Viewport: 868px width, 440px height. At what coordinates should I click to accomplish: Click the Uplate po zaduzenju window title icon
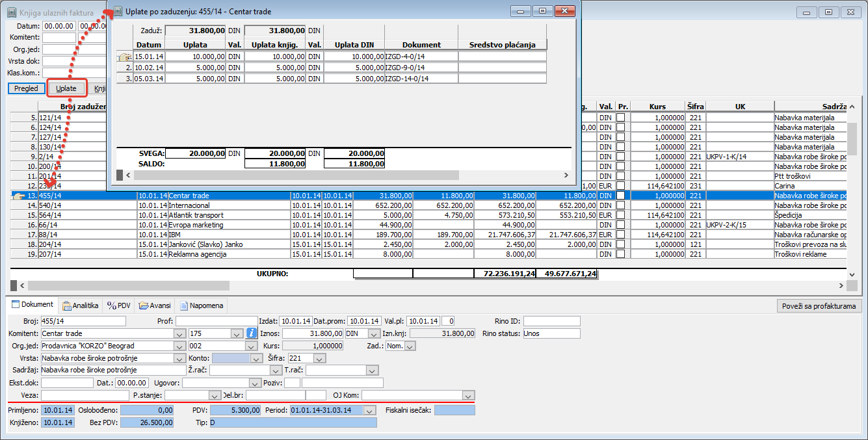(118, 11)
